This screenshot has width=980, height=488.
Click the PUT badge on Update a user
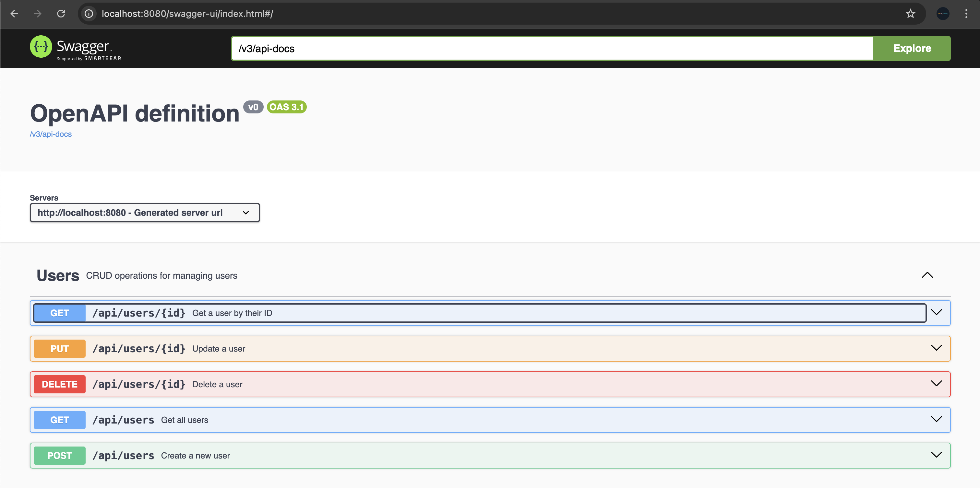point(59,348)
